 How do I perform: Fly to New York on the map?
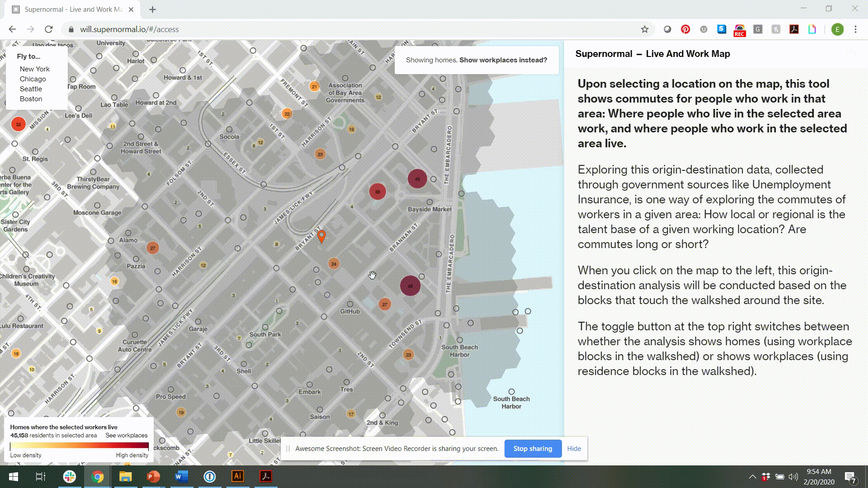34,69
